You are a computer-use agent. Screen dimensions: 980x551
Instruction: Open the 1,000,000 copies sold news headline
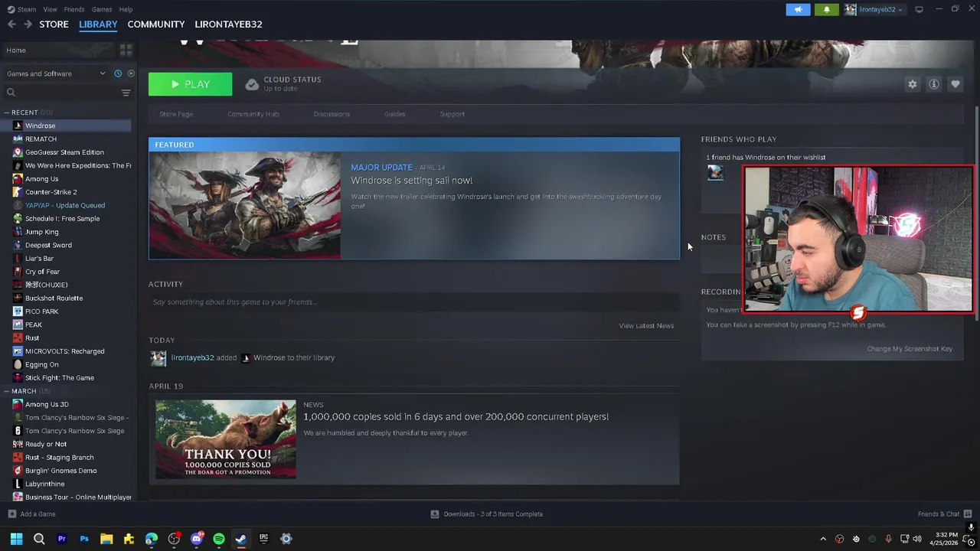pos(456,417)
